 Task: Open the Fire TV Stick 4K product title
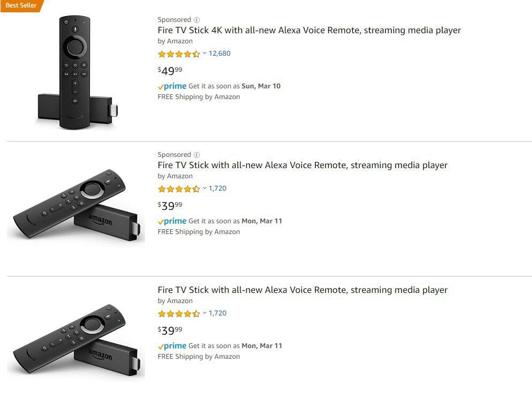(x=309, y=31)
